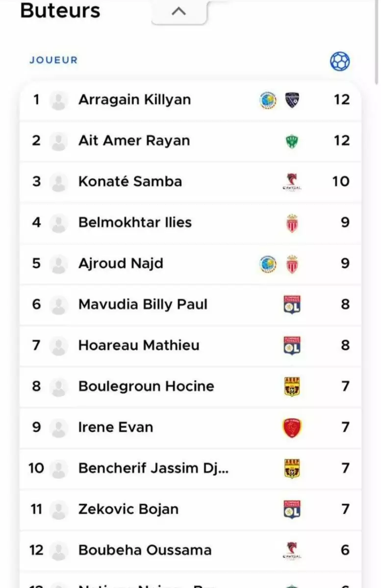
Task: Click the red shield crest beside Irene Evan
Action: (x=292, y=428)
